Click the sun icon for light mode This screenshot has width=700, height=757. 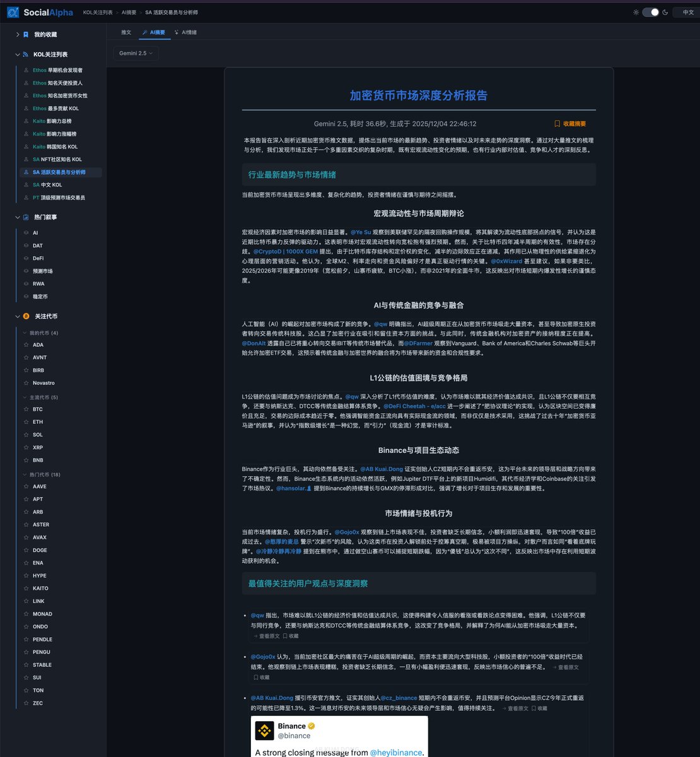tap(636, 12)
